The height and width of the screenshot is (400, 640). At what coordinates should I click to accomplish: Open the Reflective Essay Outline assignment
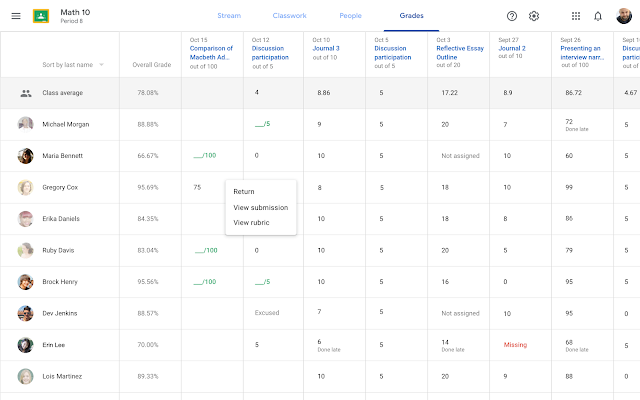coord(459,52)
